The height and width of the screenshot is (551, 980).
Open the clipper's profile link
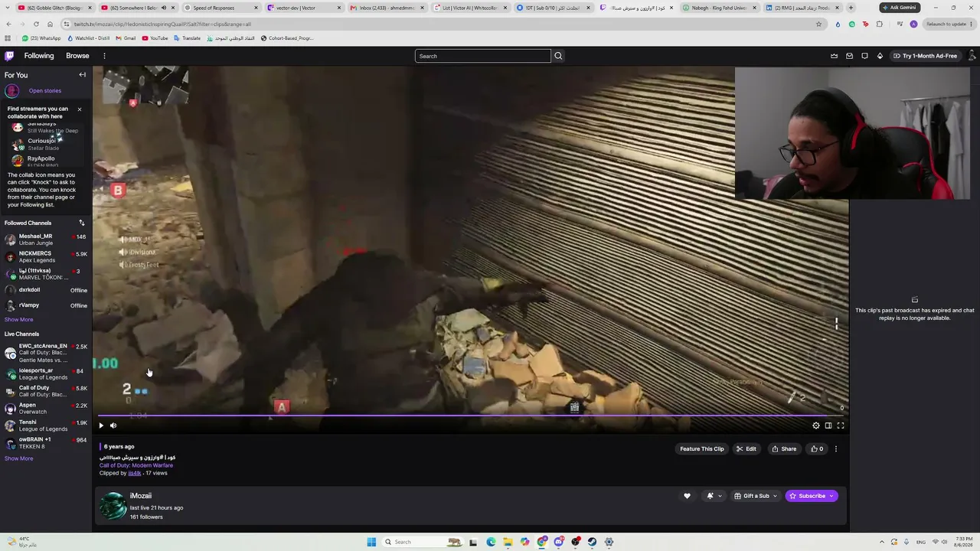click(x=135, y=473)
